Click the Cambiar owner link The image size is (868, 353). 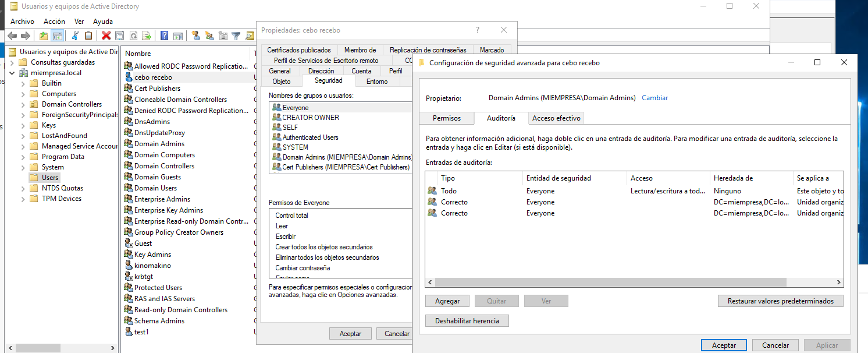[654, 98]
